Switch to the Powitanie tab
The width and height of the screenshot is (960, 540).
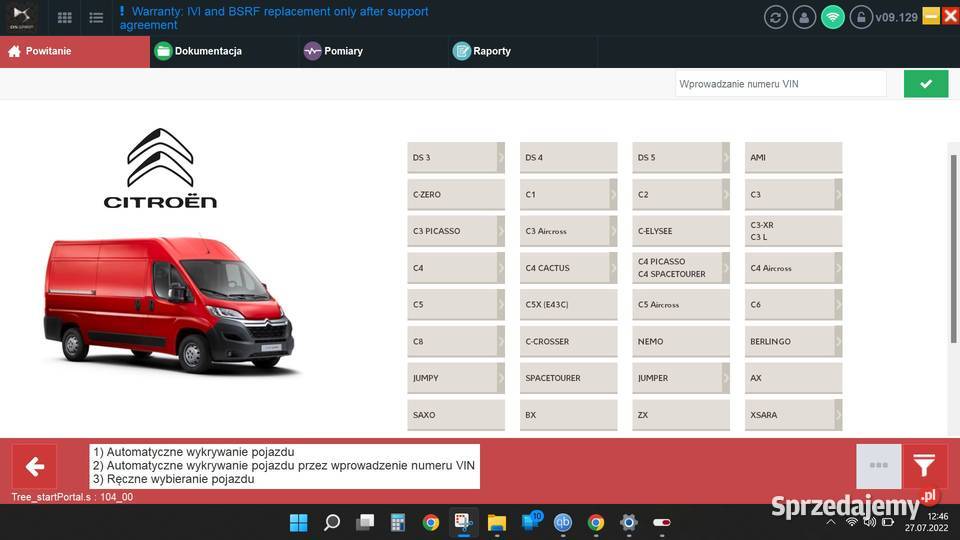point(75,51)
